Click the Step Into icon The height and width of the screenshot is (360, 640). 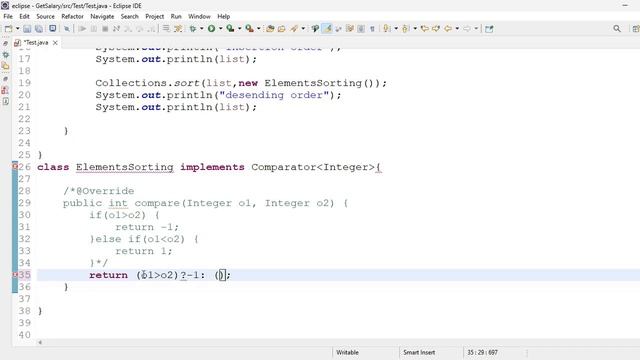(x=128, y=29)
